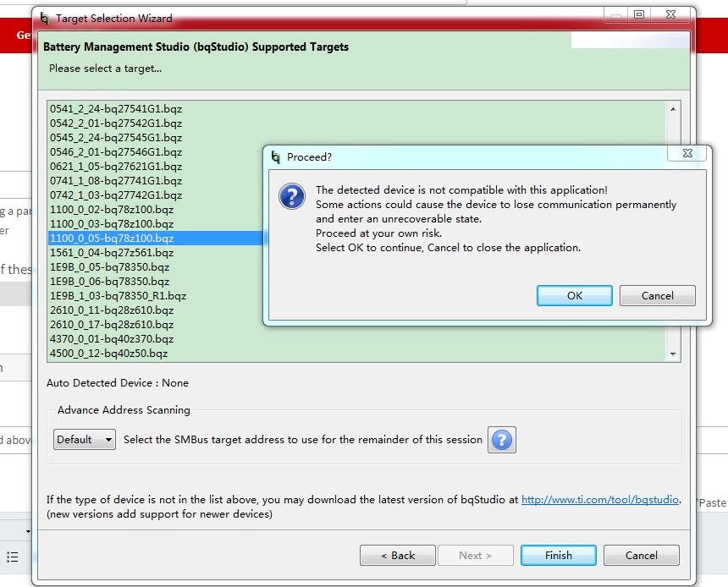Viewport: 728px width, 587px height.
Task: Close the Target Selection Wizard window
Action: pyautogui.click(x=671, y=14)
